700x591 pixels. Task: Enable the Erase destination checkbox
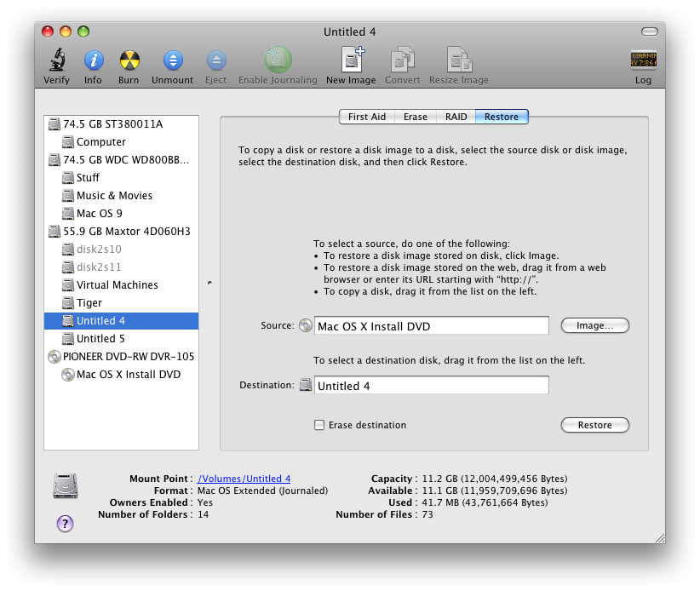click(x=319, y=425)
